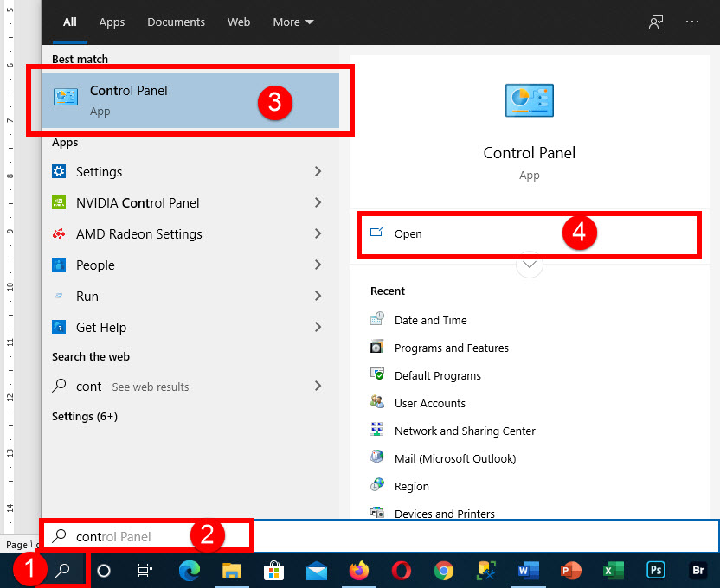
Task: Select the Control Panel best match
Action: (190, 100)
